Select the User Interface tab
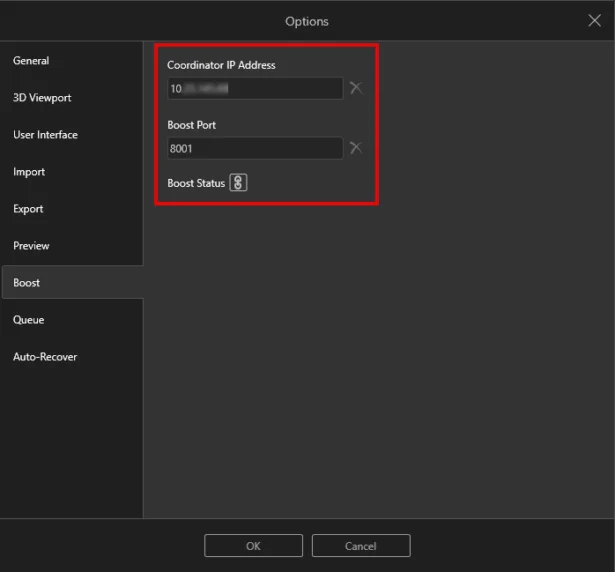Viewport: 615px width, 572px height. click(45, 135)
